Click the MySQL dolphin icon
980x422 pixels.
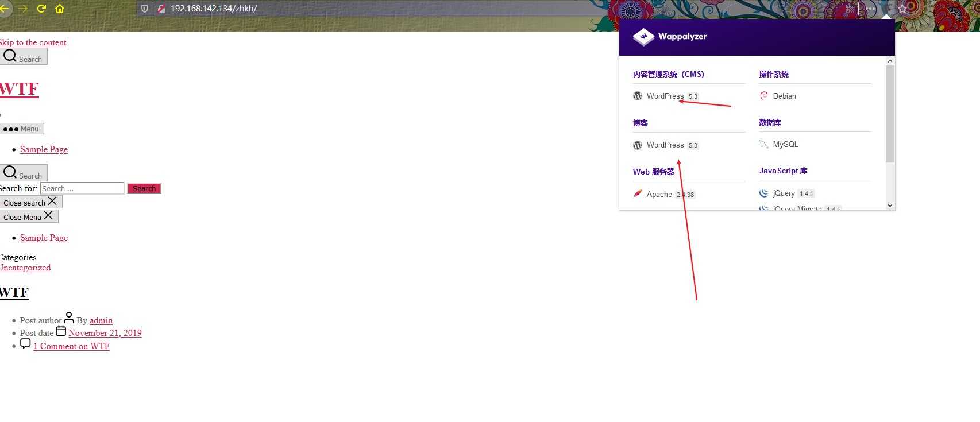pos(764,145)
